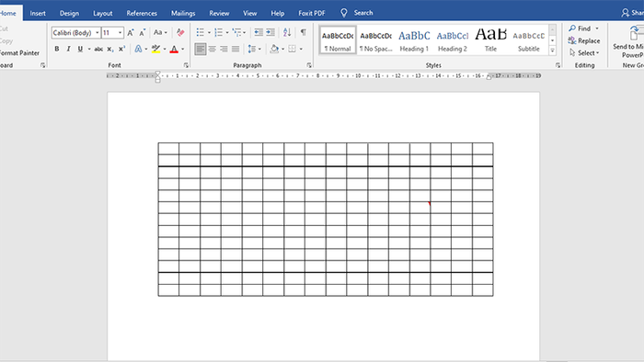
Task: Apply Subscript formatting icon
Action: tap(110, 49)
